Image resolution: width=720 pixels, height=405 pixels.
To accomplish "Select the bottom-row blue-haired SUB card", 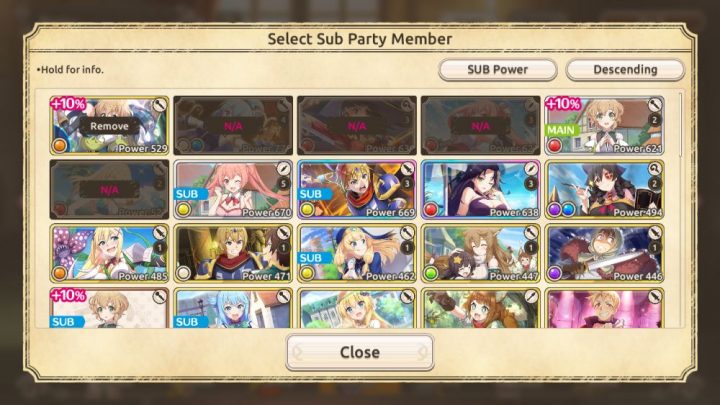I will (x=233, y=308).
